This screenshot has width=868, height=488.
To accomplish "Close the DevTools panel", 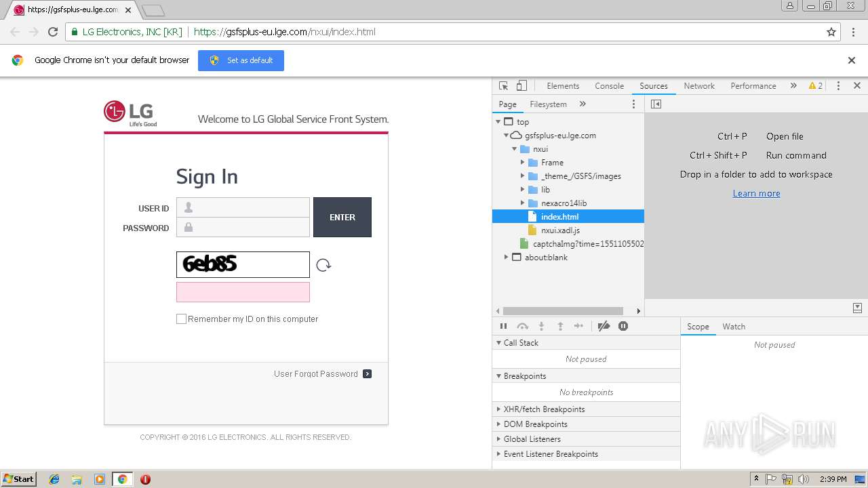I will (857, 86).
